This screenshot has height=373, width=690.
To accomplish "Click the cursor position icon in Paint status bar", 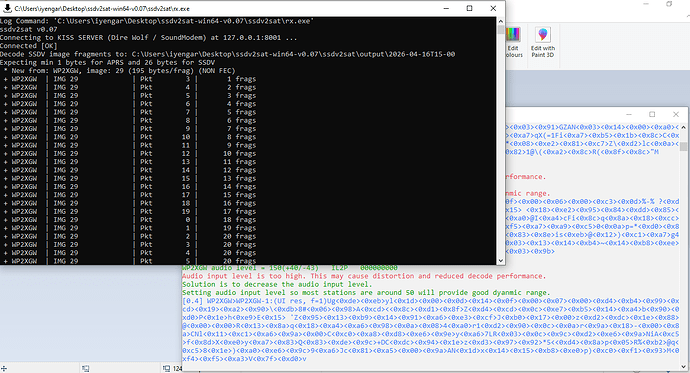I will tap(4, 369).
